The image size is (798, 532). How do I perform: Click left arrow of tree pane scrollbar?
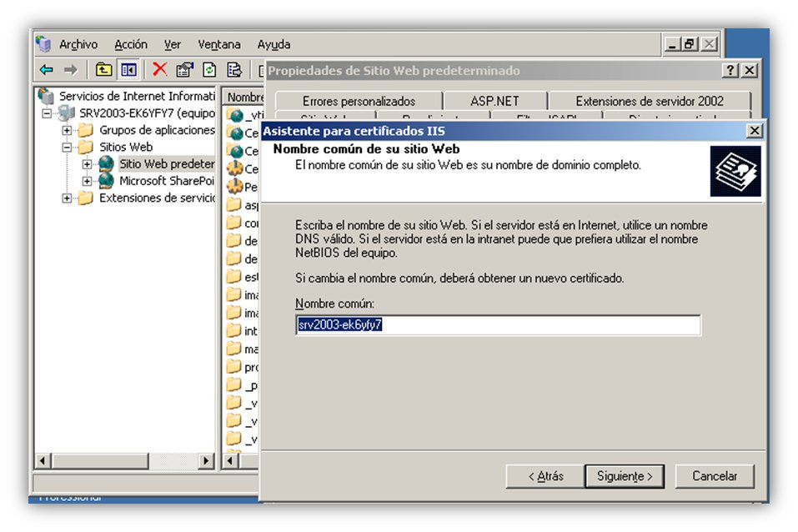click(x=43, y=461)
